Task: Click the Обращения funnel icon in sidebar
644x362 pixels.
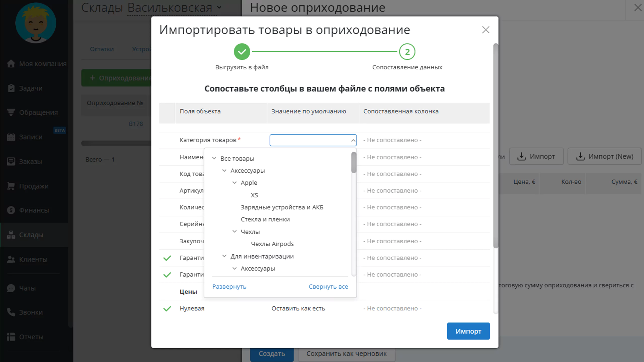Action: tap(11, 112)
